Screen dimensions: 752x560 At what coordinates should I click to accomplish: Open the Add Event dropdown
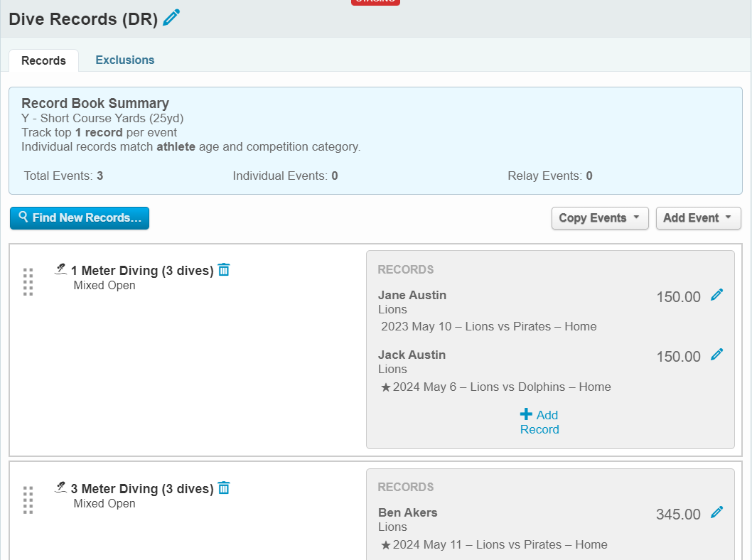pos(697,218)
